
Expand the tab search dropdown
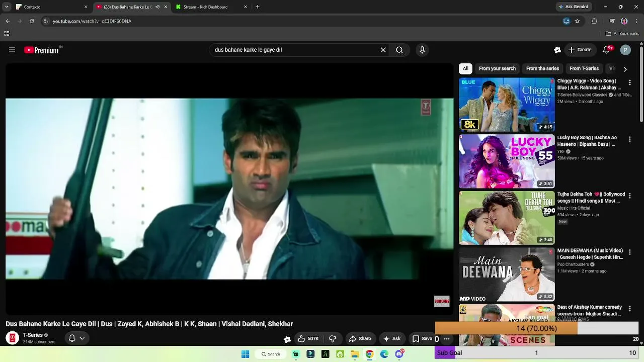point(7,7)
